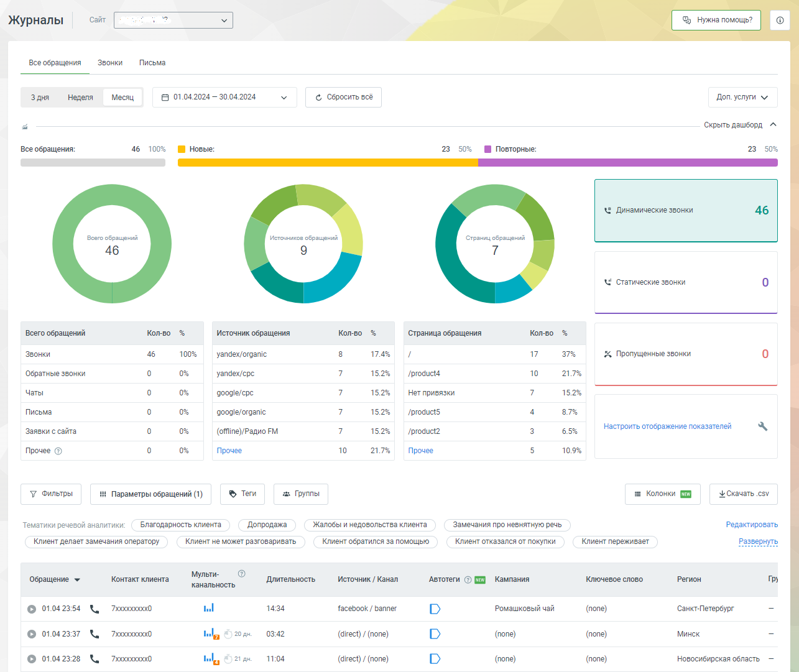Click the purple Повторные legend swatch

click(x=487, y=149)
